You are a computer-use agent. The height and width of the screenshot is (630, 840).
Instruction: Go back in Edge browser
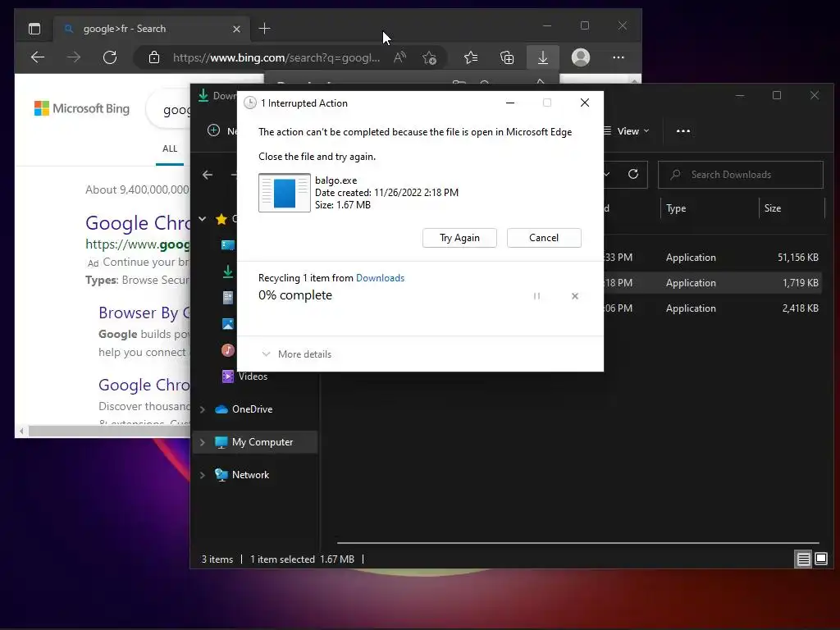(x=38, y=57)
